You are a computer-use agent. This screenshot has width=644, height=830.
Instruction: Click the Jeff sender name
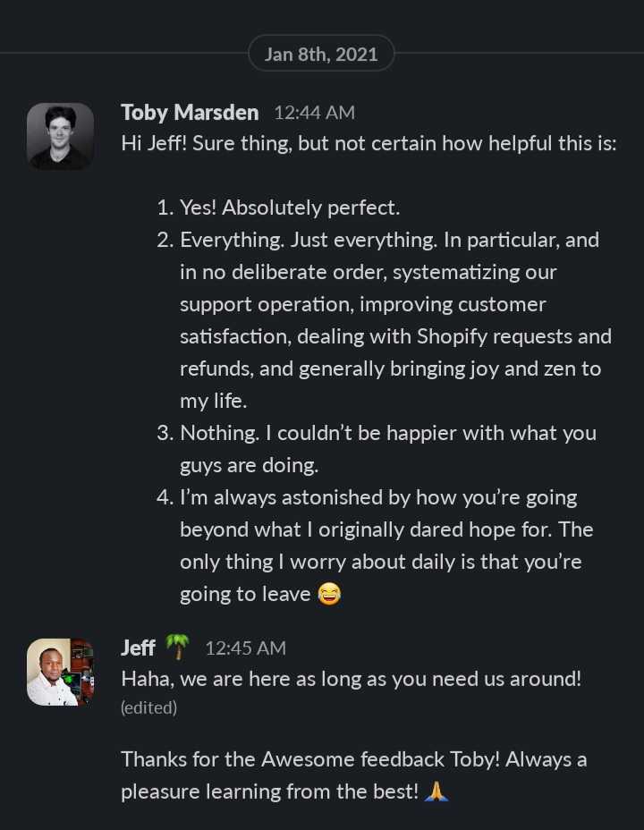click(138, 648)
